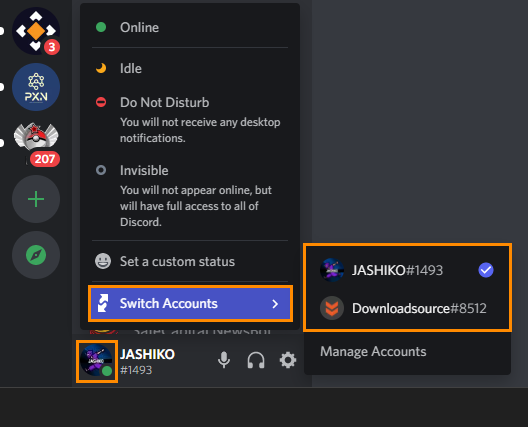Click the Switch Accounts chevron arrow
Screen dimensions: 528x427
pyautogui.click(x=275, y=304)
